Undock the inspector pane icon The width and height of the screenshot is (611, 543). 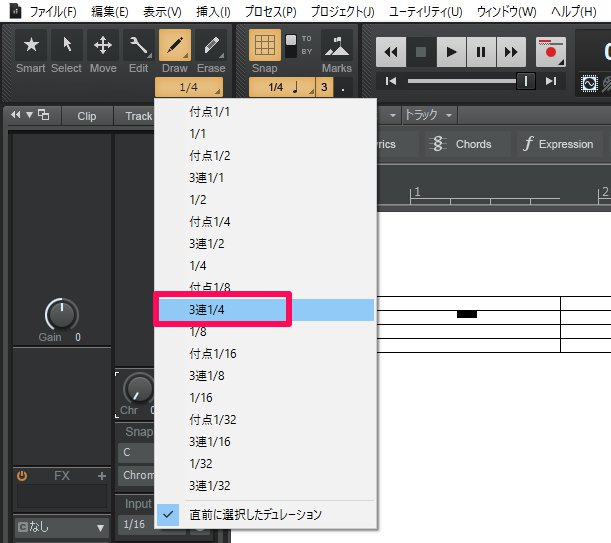point(44,115)
